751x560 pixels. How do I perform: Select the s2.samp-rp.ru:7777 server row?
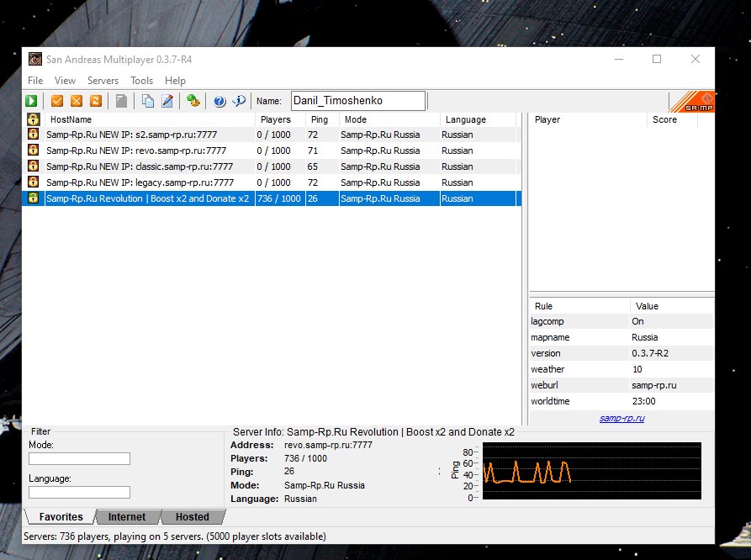point(271,135)
